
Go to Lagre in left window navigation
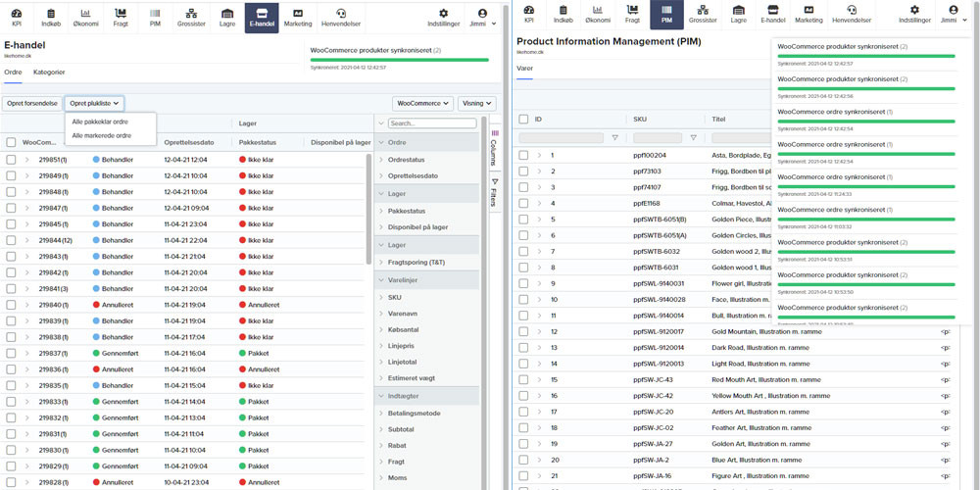coord(227,16)
